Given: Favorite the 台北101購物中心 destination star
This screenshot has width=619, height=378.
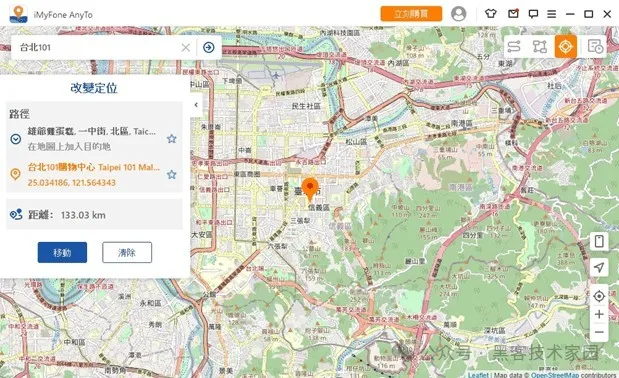Looking at the screenshot, I should pyautogui.click(x=171, y=174).
